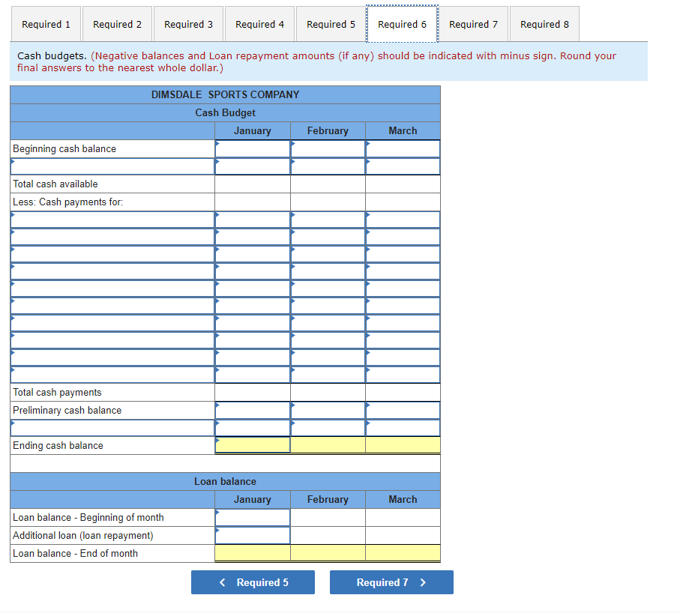Click March Beginning cash balance field
Screen dimensions: 680x616
(x=403, y=148)
